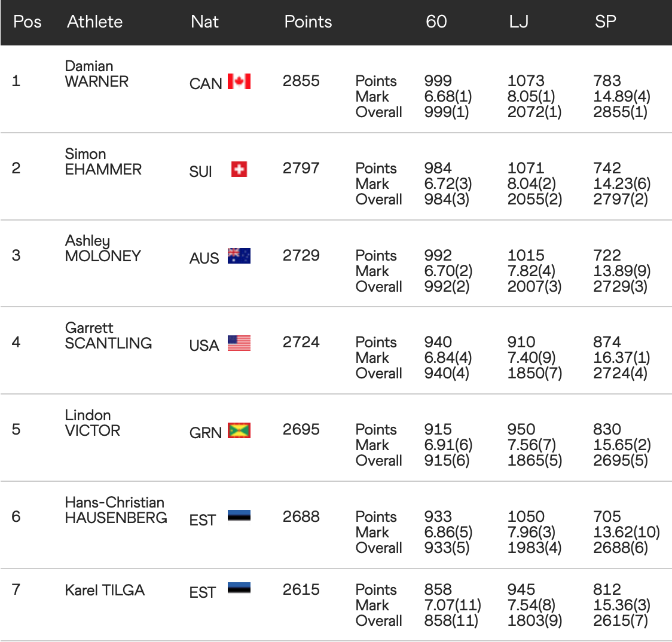Click the Athlete column header

click(x=94, y=22)
